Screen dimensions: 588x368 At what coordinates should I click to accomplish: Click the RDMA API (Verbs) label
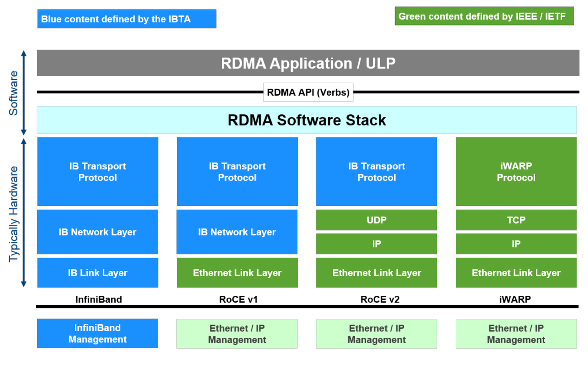[x=308, y=92]
